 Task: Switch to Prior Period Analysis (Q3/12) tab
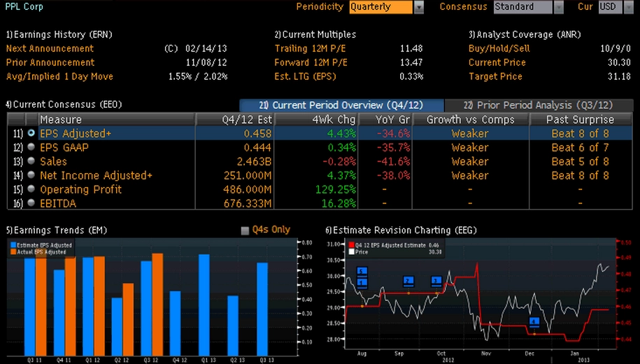(538, 105)
